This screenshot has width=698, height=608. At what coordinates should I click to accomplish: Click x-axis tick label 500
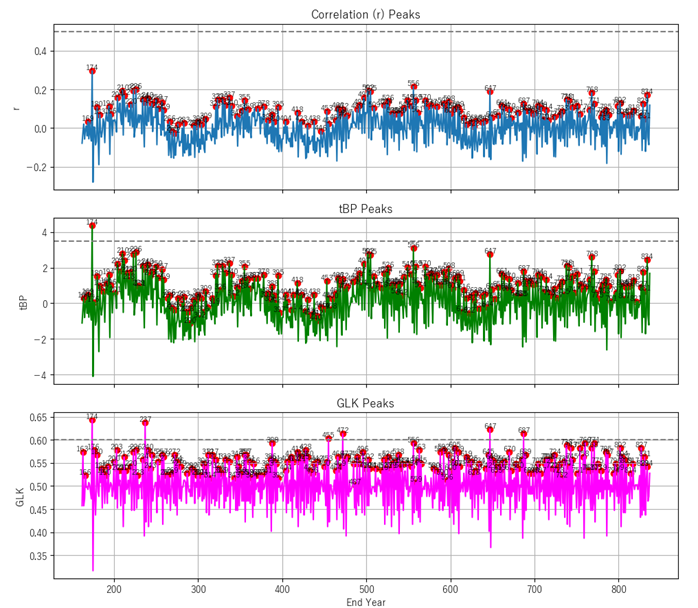tap(366, 589)
